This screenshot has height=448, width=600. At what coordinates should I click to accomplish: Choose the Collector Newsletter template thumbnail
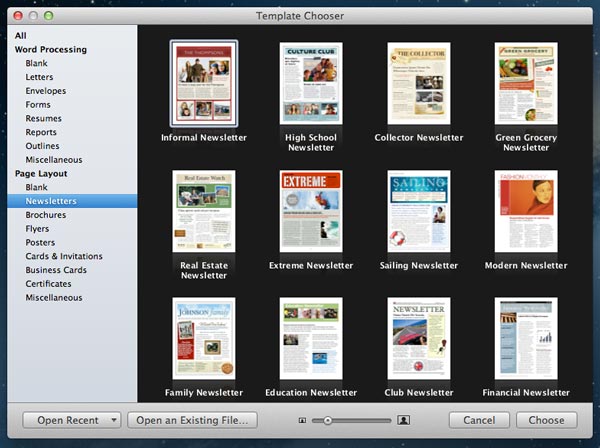[x=418, y=83]
